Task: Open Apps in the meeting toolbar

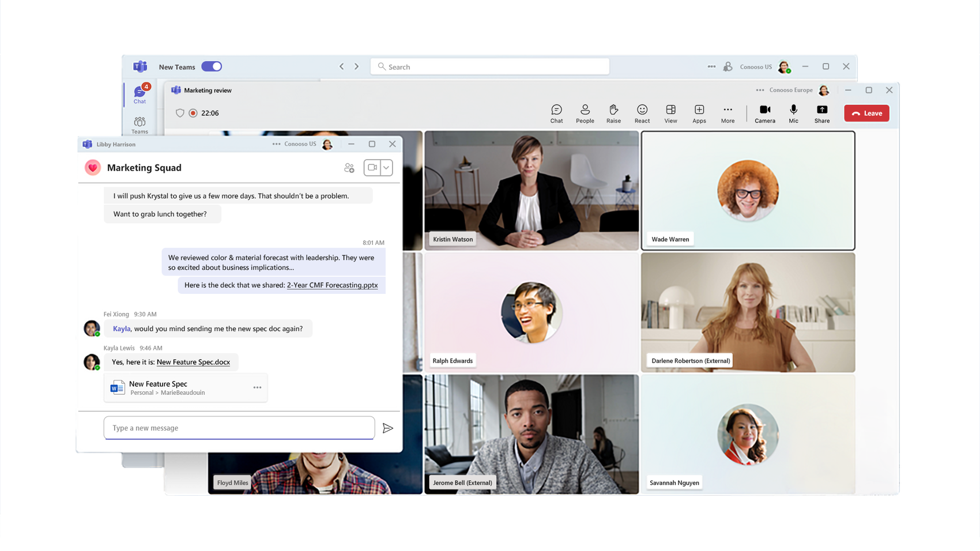Action: pyautogui.click(x=699, y=114)
